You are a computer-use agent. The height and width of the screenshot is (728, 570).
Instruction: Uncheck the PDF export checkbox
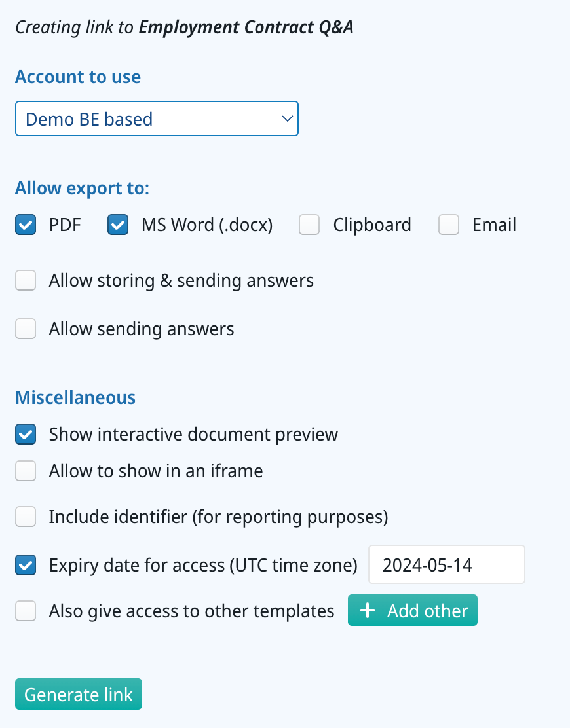tap(26, 225)
